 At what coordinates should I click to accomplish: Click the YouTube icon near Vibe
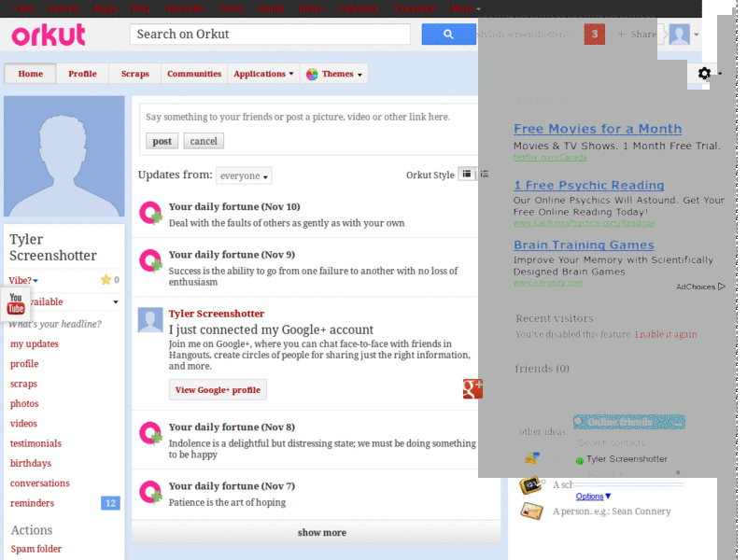(x=16, y=303)
